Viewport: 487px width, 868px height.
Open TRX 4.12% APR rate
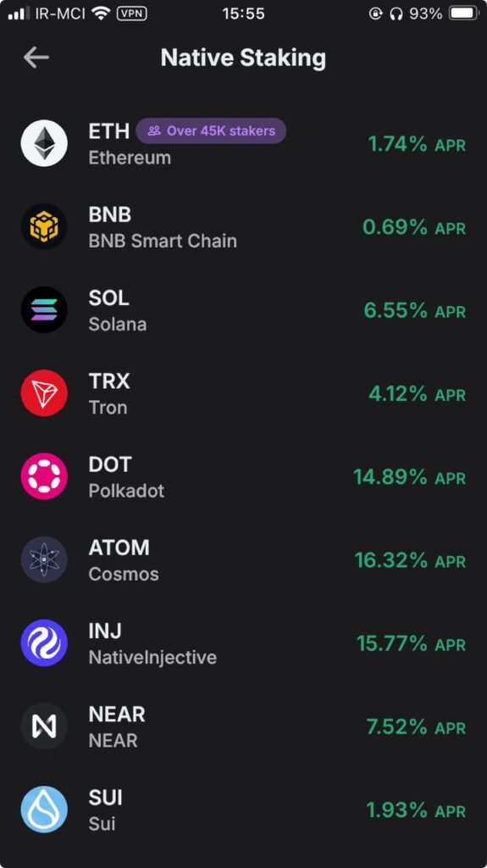[x=417, y=394]
